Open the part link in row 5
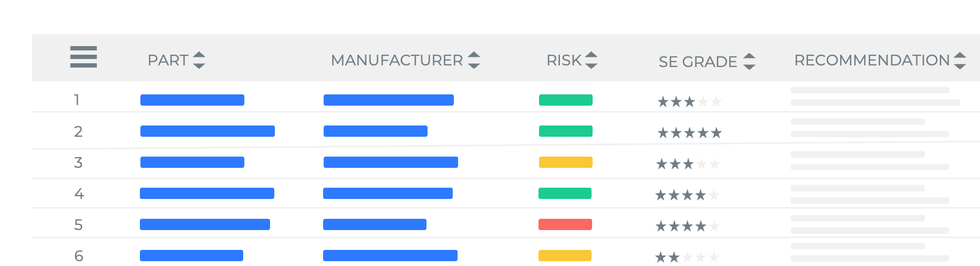This screenshot has height=266, width=980. click(205, 224)
